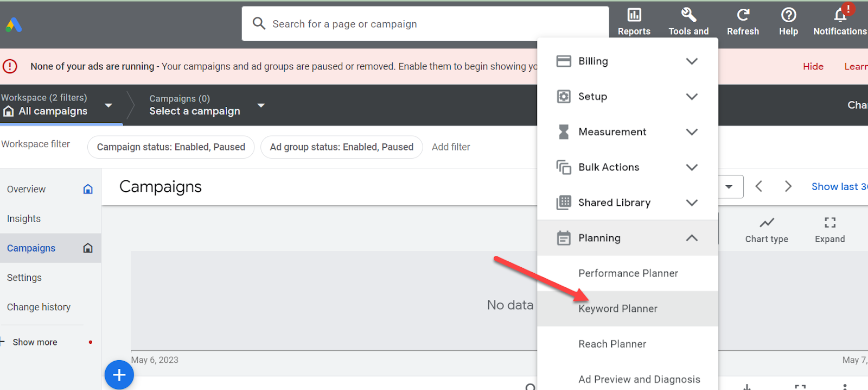Viewport: 868px width, 390px height.
Task: Click the Google Ads logo
Action: [14, 24]
